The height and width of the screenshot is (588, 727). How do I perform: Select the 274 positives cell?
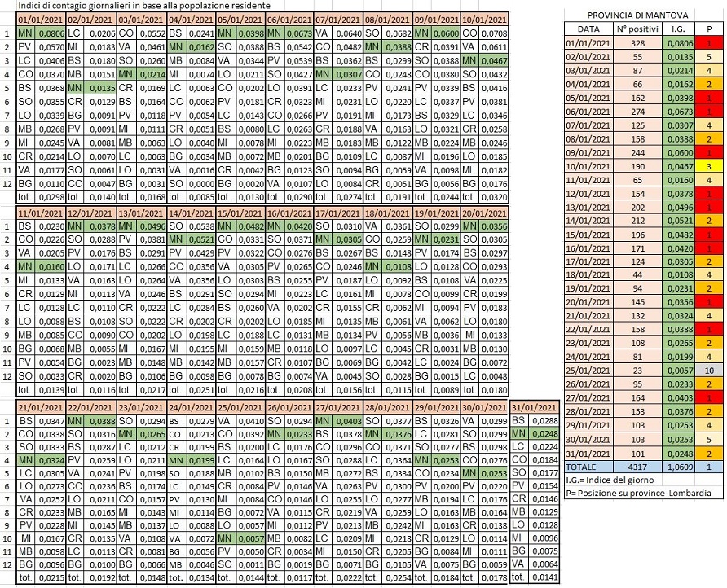pyautogui.click(x=637, y=112)
